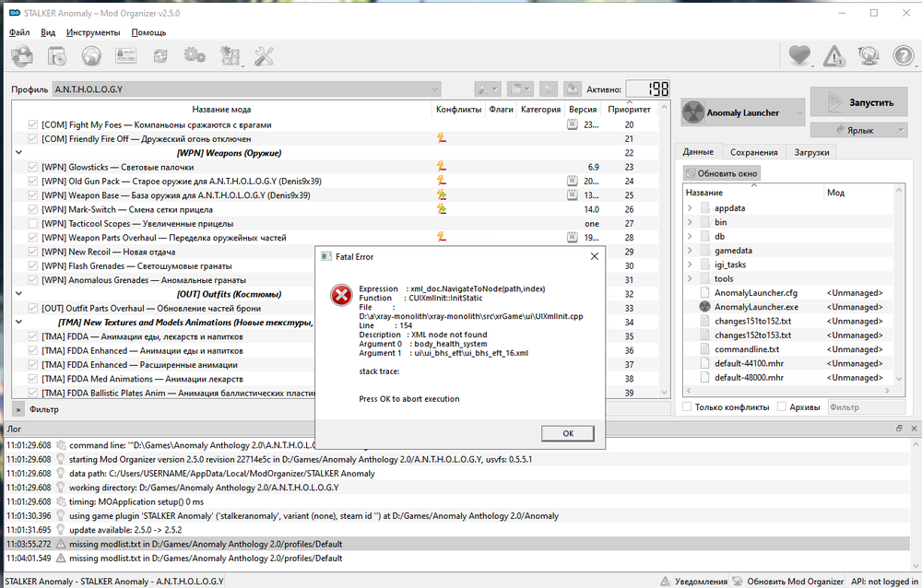922x588 pixels.
Task: Open the Anomaly Launcher executable dropdown
Action: [x=742, y=112]
